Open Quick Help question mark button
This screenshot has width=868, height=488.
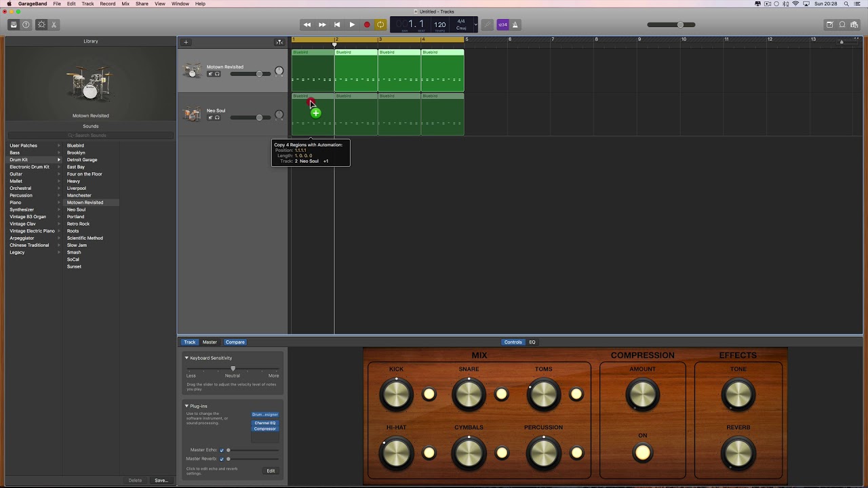point(26,24)
